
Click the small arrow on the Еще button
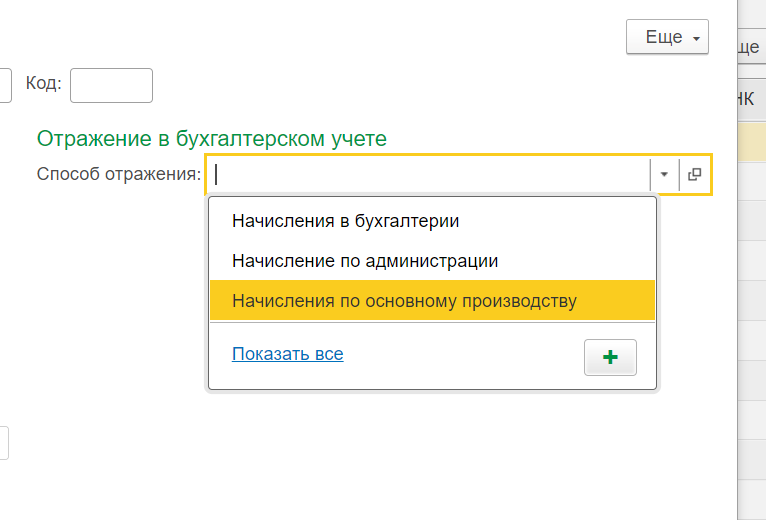tap(696, 38)
